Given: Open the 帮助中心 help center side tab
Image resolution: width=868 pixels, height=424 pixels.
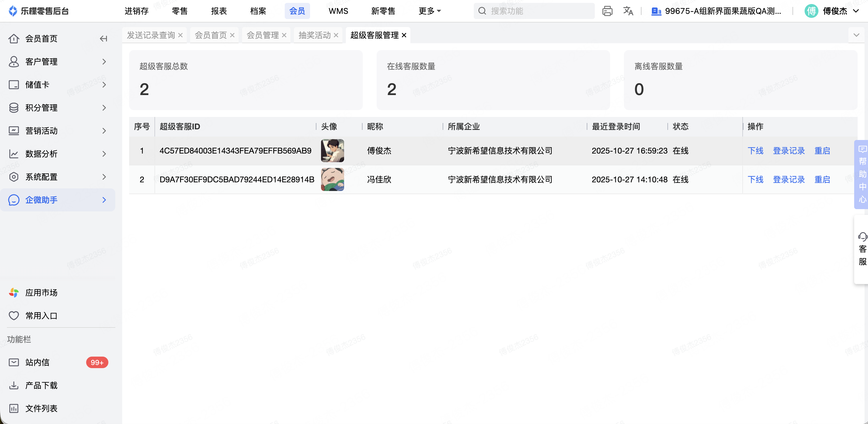Looking at the screenshot, I should coord(862,174).
